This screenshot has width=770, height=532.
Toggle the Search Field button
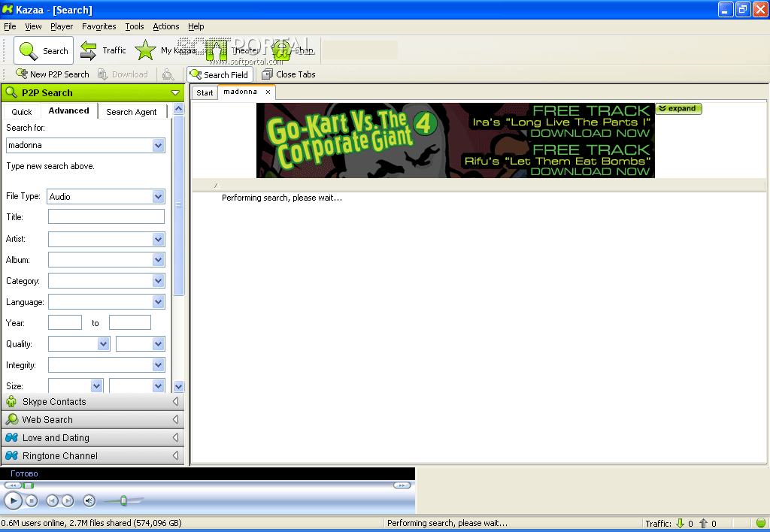(x=220, y=74)
